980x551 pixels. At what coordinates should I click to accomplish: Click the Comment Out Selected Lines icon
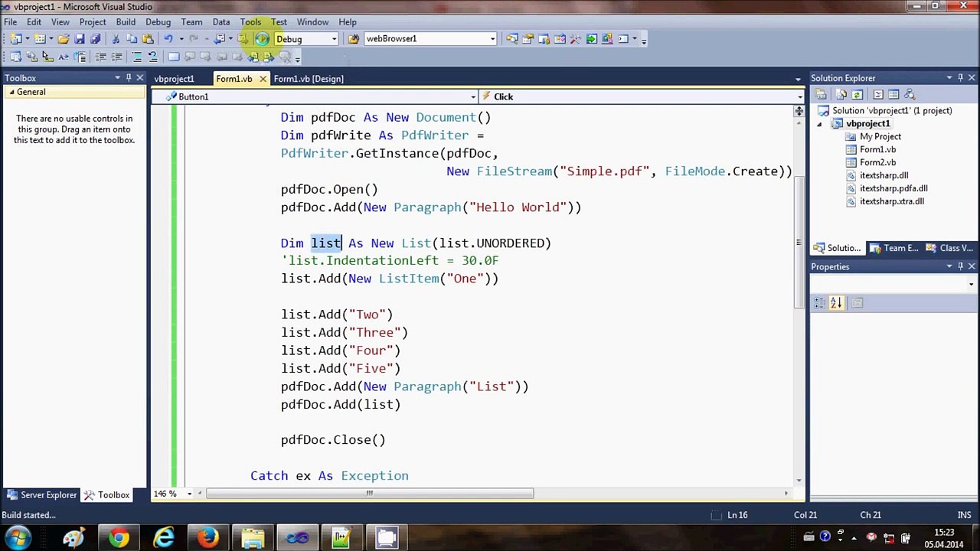click(x=137, y=57)
